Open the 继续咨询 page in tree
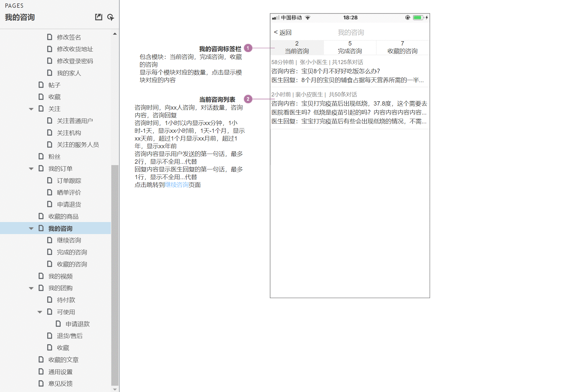 69,240
